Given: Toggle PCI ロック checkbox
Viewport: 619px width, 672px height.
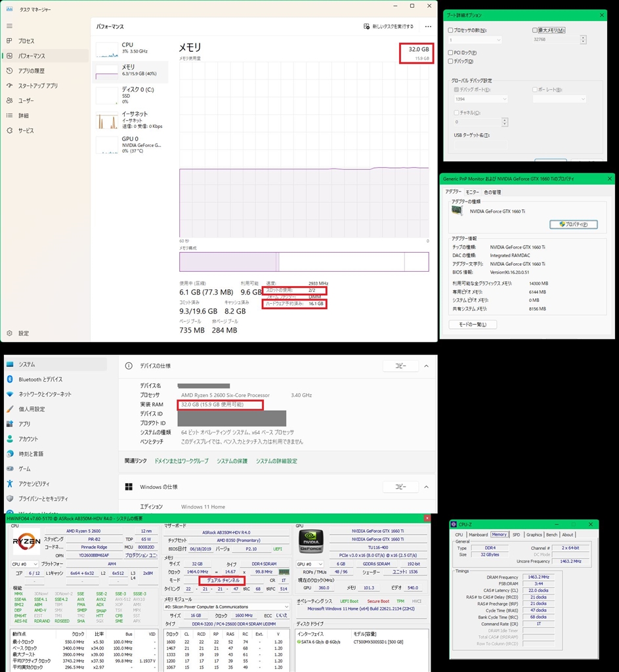Looking at the screenshot, I should [450, 52].
